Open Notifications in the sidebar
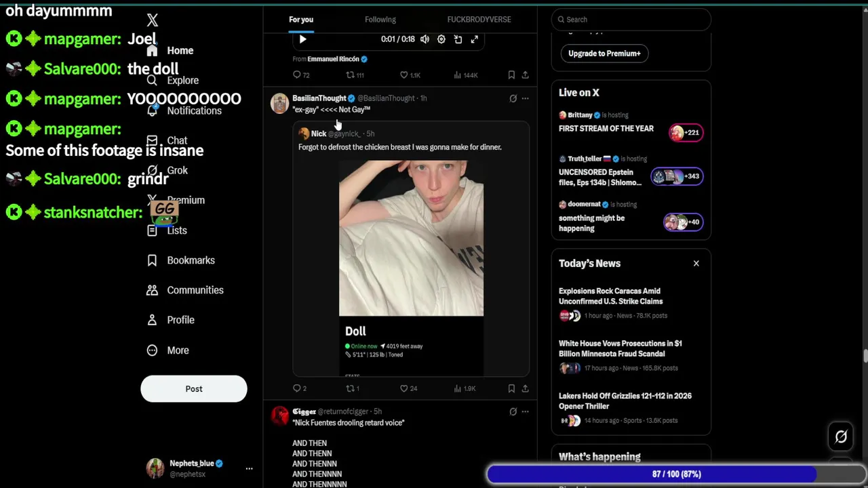This screenshot has height=488, width=868. tap(184, 110)
